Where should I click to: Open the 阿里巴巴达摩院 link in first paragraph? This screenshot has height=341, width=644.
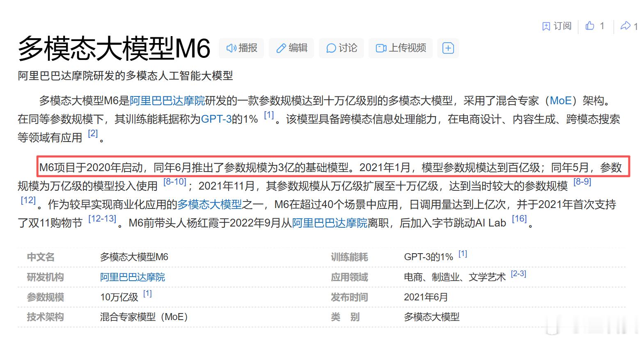pos(167,101)
